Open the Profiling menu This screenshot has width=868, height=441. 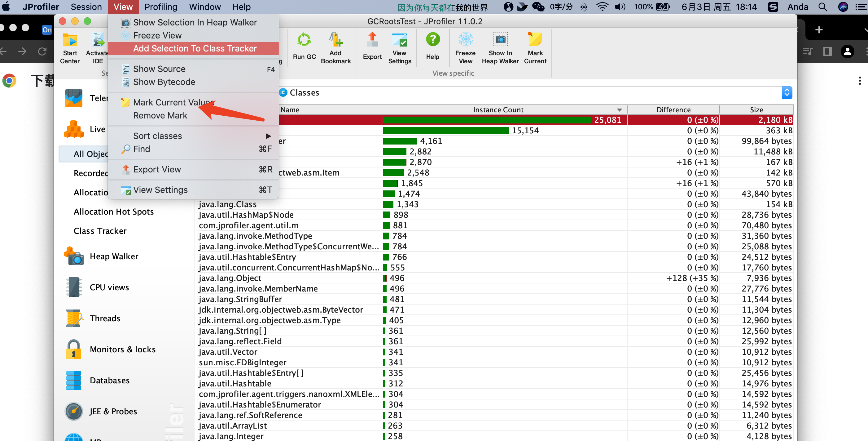point(161,7)
